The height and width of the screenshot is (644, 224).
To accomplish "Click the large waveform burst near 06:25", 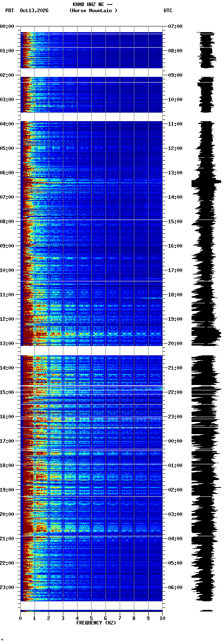I will (x=206, y=183).
